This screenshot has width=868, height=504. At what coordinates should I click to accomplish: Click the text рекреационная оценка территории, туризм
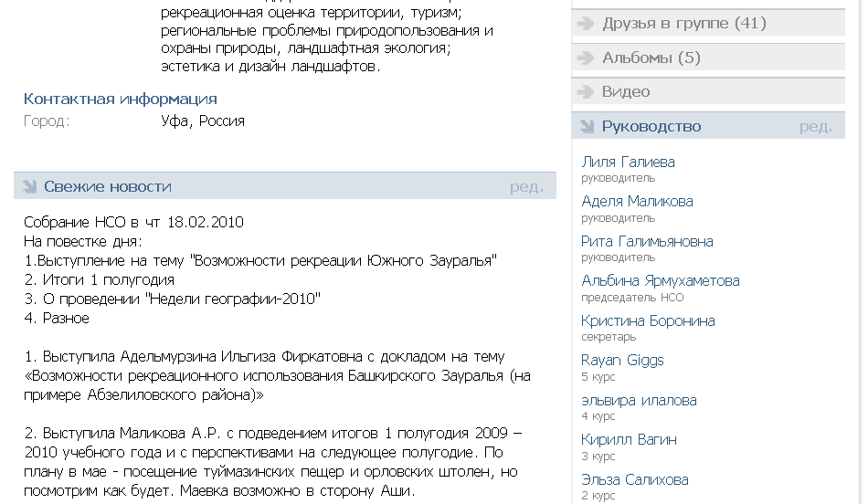click(311, 12)
